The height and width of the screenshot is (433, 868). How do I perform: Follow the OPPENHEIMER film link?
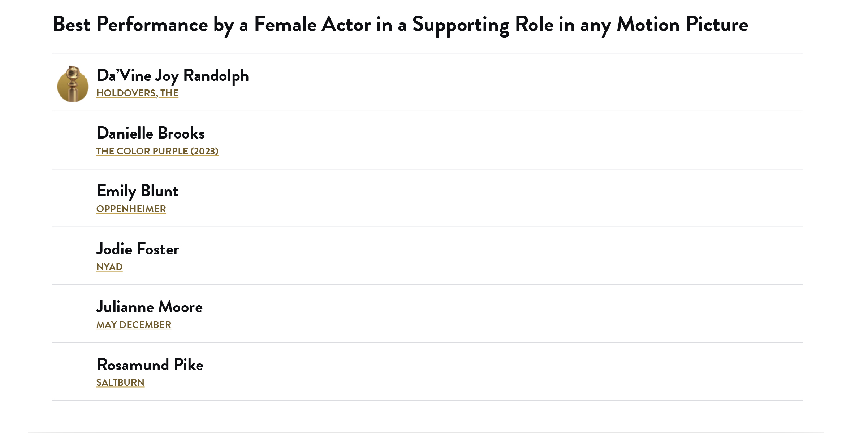[x=131, y=209]
